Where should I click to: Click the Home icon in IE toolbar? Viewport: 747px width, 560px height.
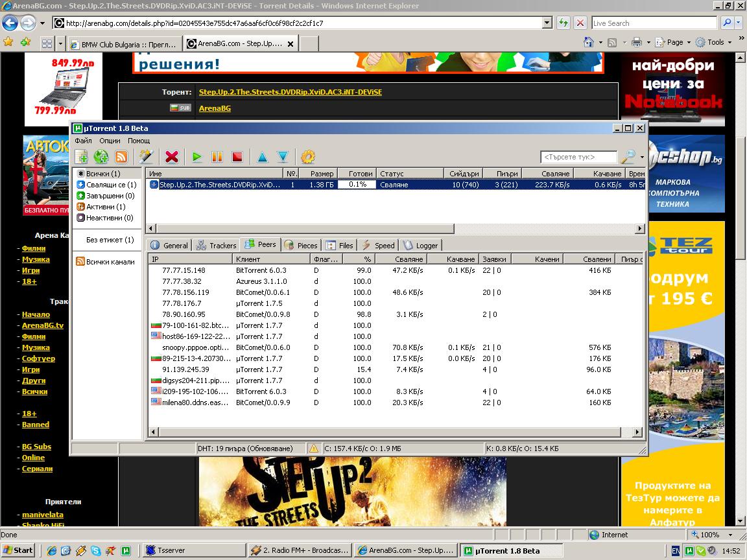point(589,42)
